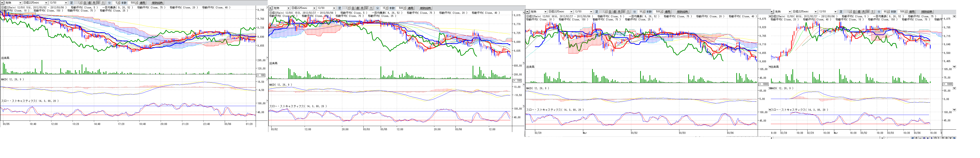Screen dimensions: 980x158
Task: Click 複数銘柄 button in the 15-minute chart toolbar
Action: (x=425, y=8)
